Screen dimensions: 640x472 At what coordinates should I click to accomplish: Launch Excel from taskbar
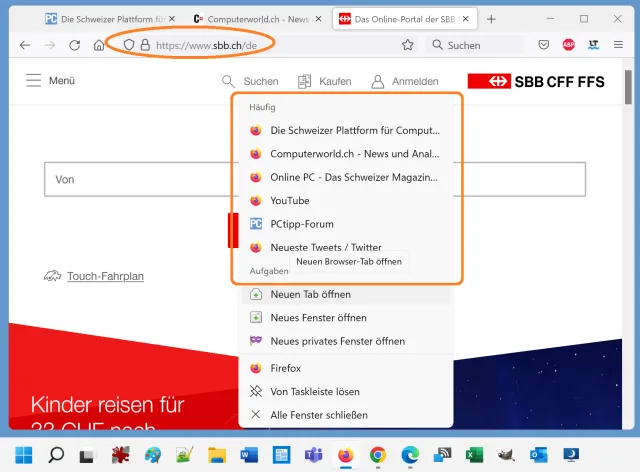tap(474, 455)
